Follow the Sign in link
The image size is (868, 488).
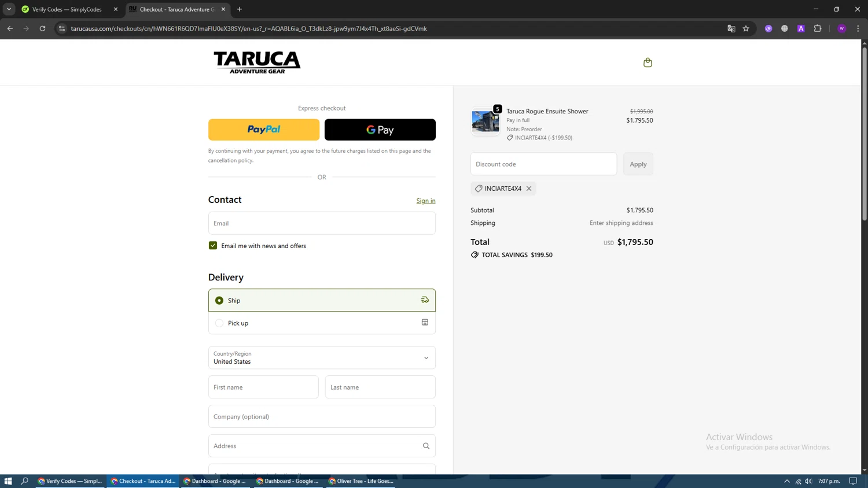426,201
